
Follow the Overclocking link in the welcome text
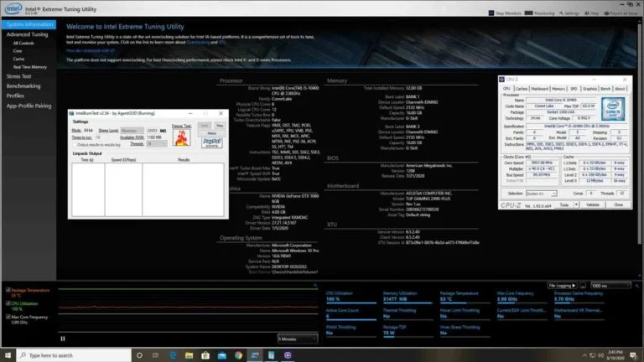(x=198, y=42)
